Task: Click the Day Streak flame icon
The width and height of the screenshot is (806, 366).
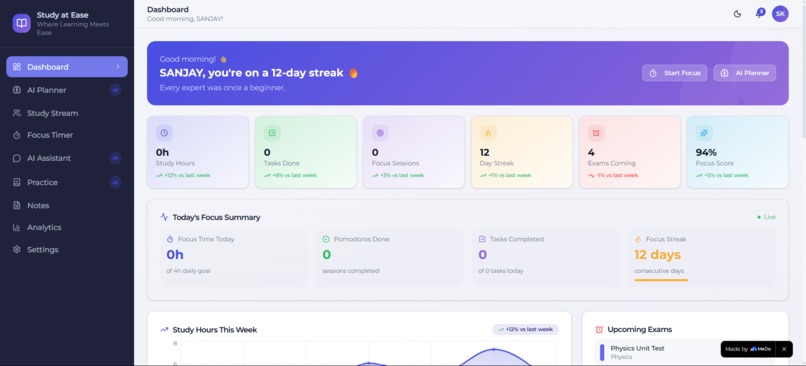Action: click(488, 133)
